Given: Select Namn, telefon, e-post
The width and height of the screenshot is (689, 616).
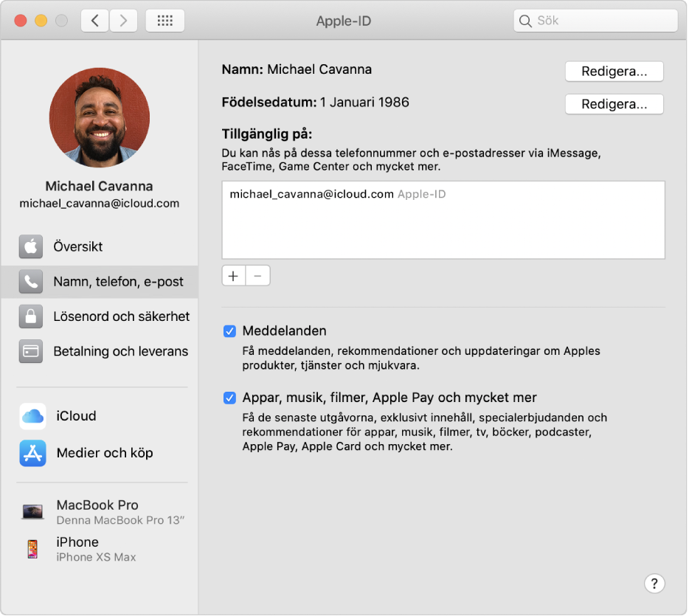Looking at the screenshot, I should coord(100,281).
